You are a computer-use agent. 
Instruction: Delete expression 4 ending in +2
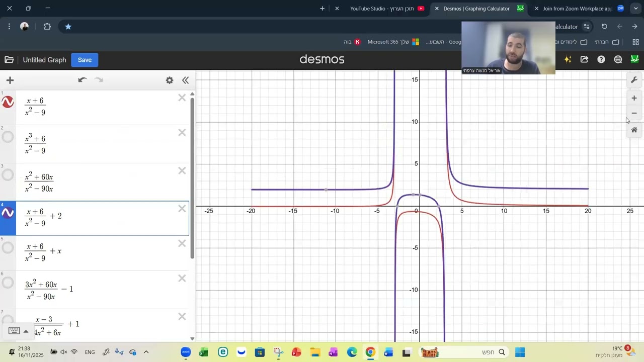(182, 209)
